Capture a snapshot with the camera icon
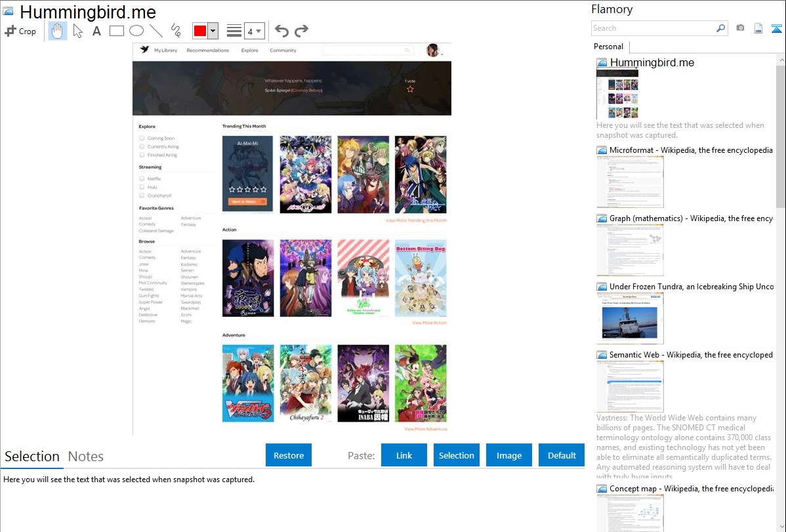 [x=740, y=28]
